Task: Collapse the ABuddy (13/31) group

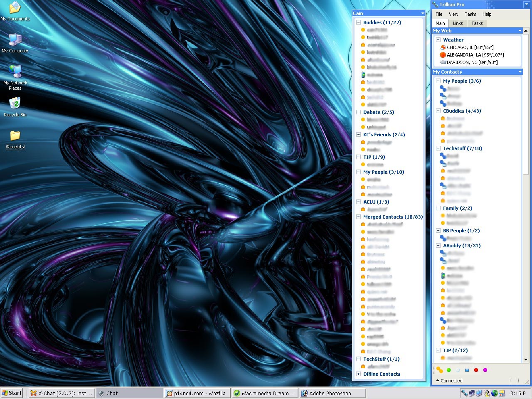Action: pos(438,246)
